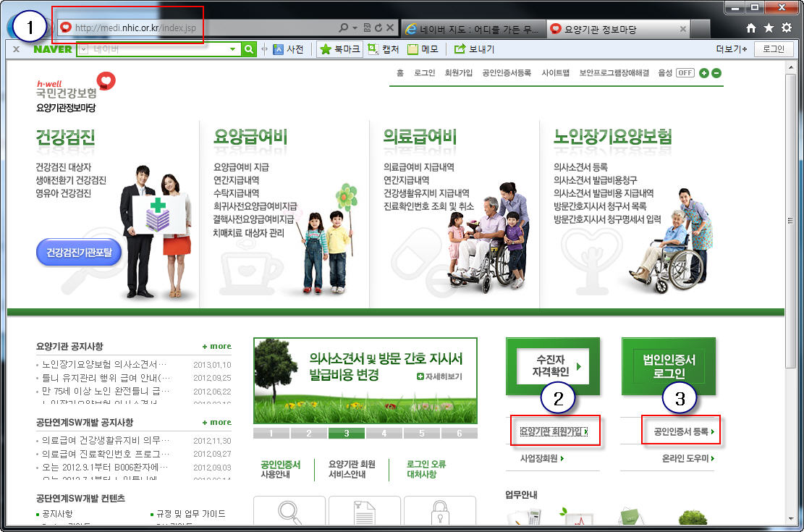Open 치매치료 대상자 관리 link

click(x=248, y=233)
